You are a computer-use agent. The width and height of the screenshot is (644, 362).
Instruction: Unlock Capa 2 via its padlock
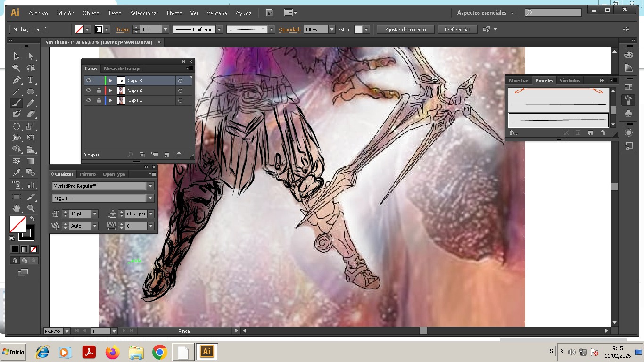99,90
